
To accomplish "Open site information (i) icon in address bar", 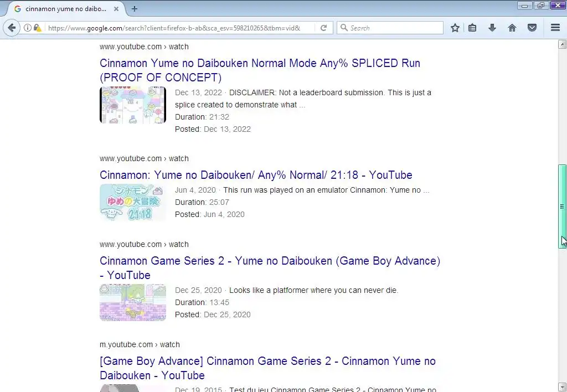I will [x=28, y=28].
